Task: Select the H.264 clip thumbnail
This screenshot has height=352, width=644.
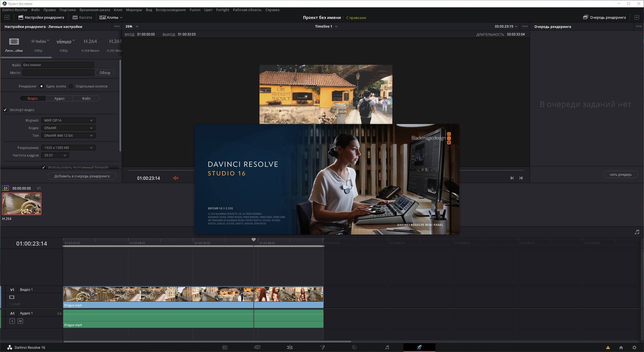Action: (x=22, y=204)
